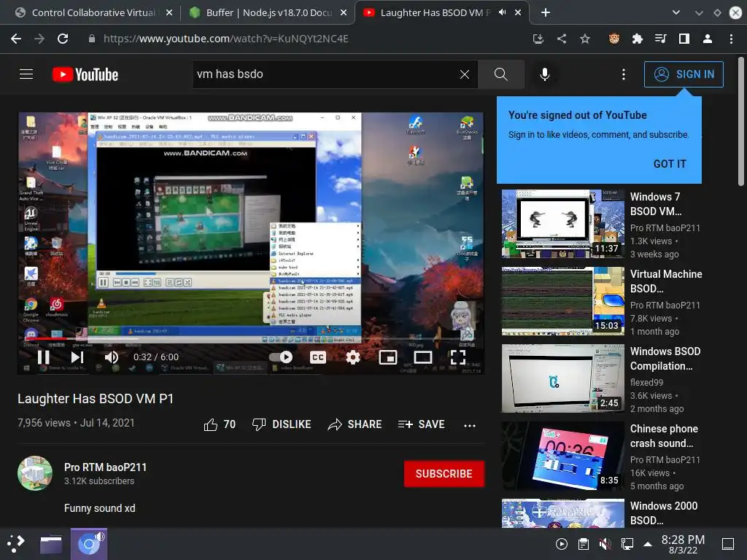Share this video
Screen dimensions: 747x560
355,424
